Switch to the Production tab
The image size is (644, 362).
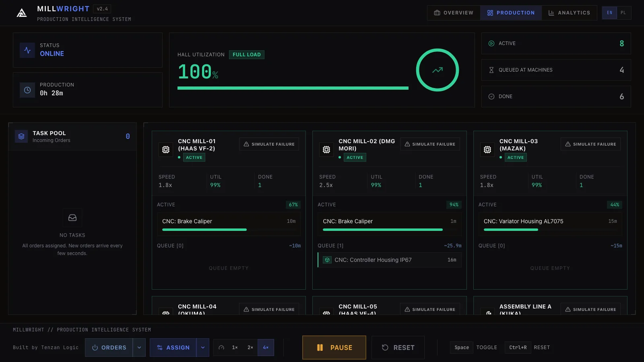pyautogui.click(x=511, y=13)
